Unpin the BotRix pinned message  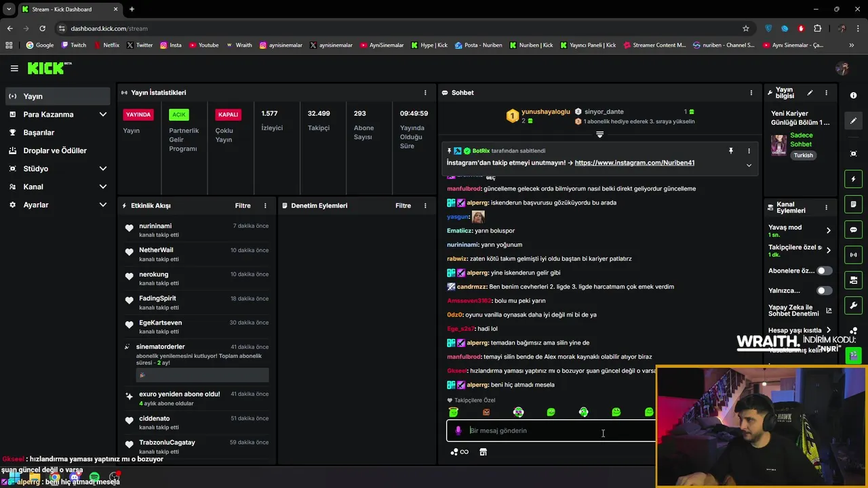(x=730, y=150)
